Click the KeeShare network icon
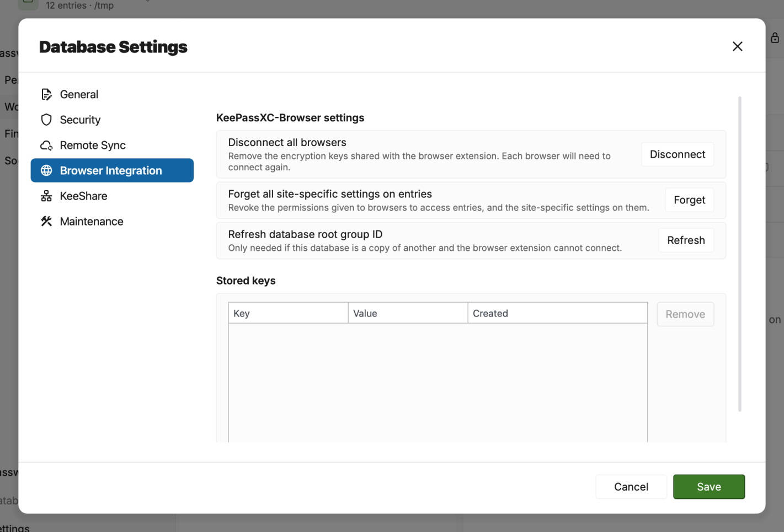 (x=46, y=196)
